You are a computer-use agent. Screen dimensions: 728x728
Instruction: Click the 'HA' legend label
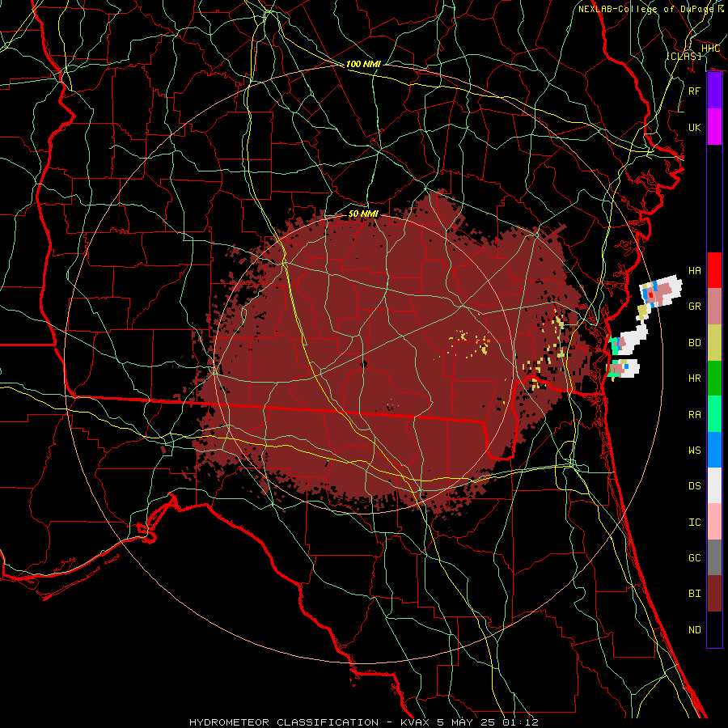694,271
